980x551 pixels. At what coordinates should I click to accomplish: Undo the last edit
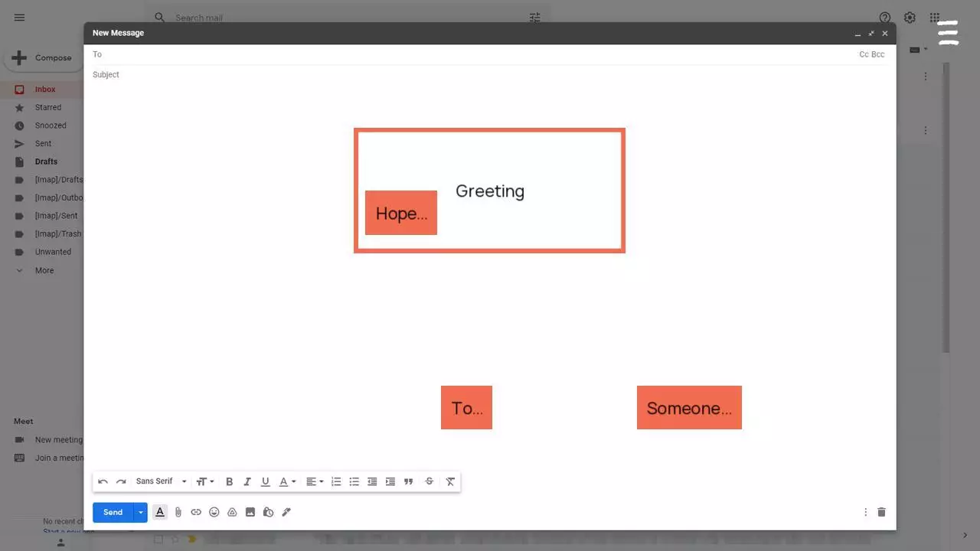[x=103, y=481]
